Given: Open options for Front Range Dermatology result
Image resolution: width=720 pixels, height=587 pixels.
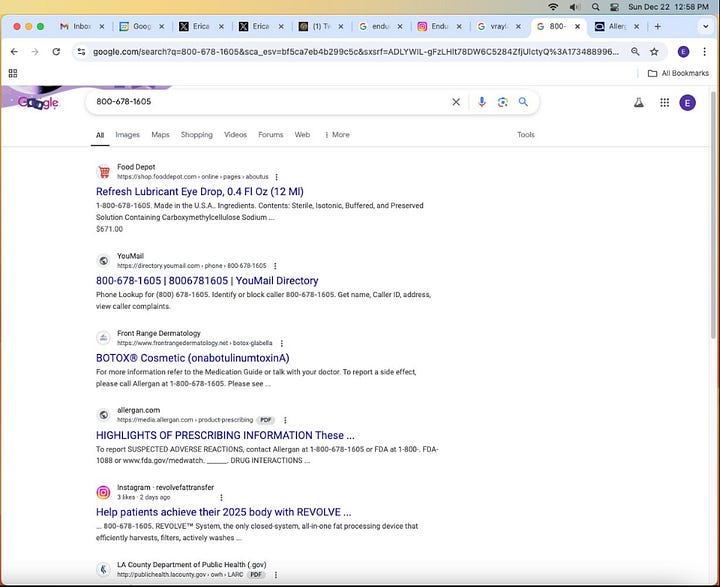Looking at the screenshot, I should pyautogui.click(x=281, y=343).
